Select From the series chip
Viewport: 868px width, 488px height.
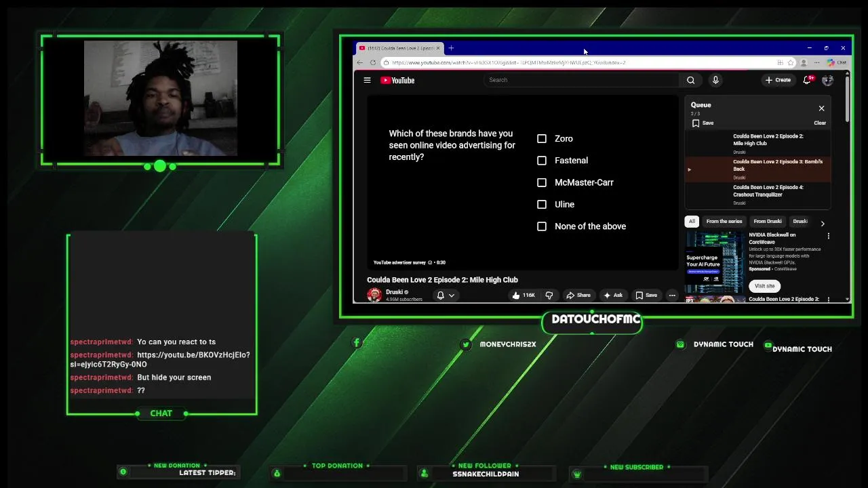tap(724, 222)
